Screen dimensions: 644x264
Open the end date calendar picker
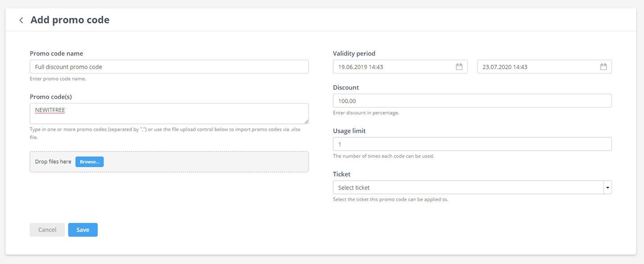pyautogui.click(x=603, y=67)
